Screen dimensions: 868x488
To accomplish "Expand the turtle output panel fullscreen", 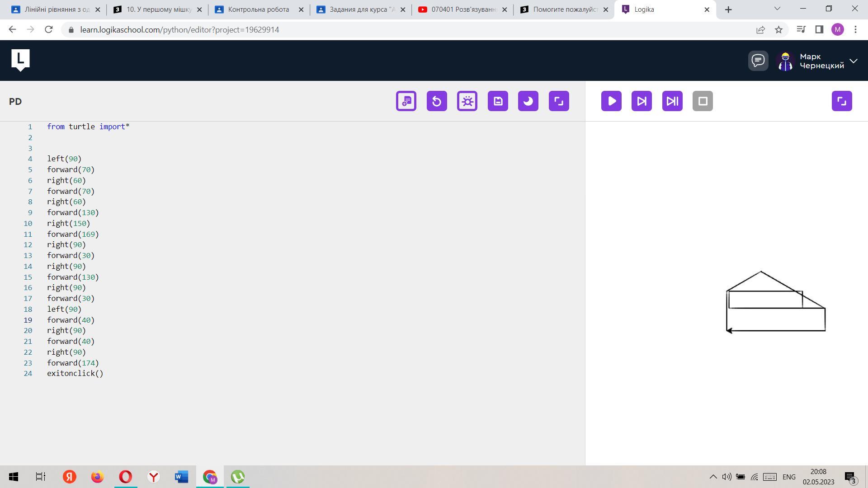I will coord(842,101).
